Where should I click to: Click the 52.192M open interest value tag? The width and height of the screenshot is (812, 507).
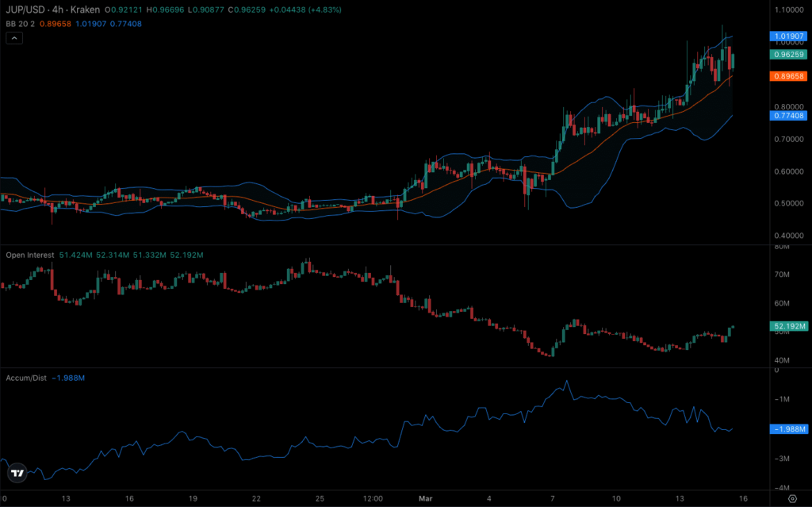click(788, 326)
